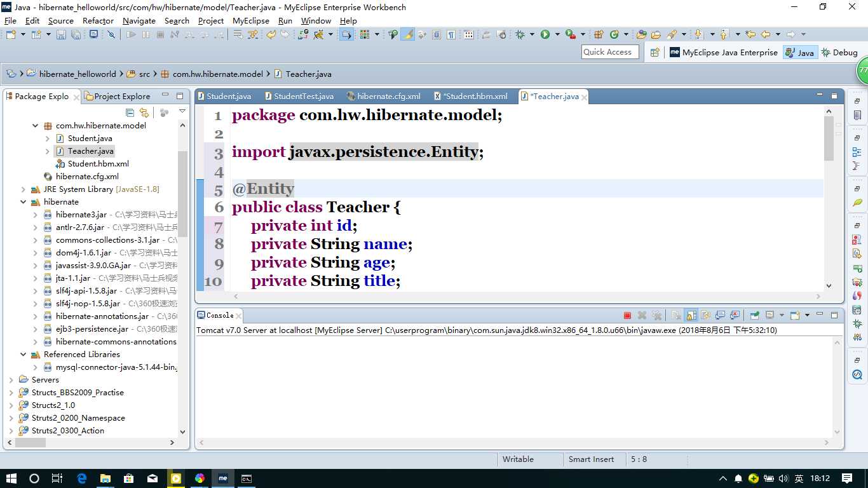Click the Quick Access search field

pos(609,52)
